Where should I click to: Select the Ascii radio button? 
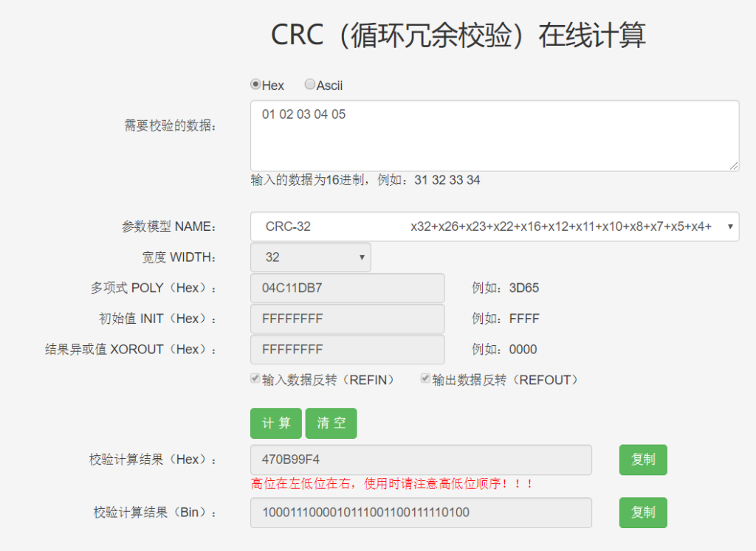309,84
